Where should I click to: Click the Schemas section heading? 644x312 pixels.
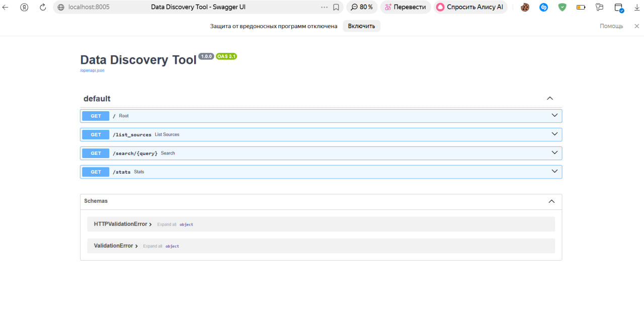click(x=96, y=201)
